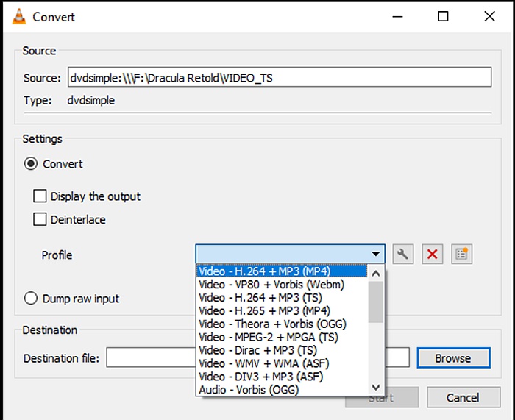The height and width of the screenshot is (420, 515).
Task: Choose Video - H.264 + MP3 (TS) profile
Action: click(x=282, y=297)
